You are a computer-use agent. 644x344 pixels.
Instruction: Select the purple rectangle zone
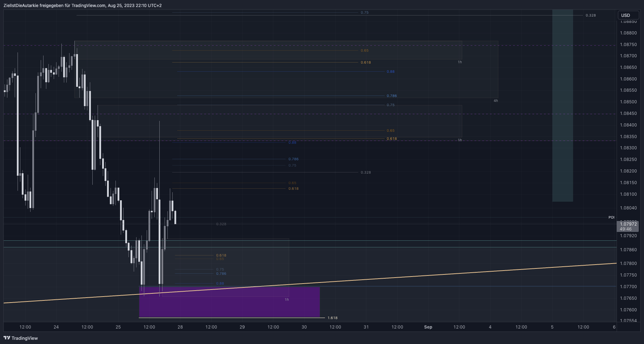click(x=230, y=302)
